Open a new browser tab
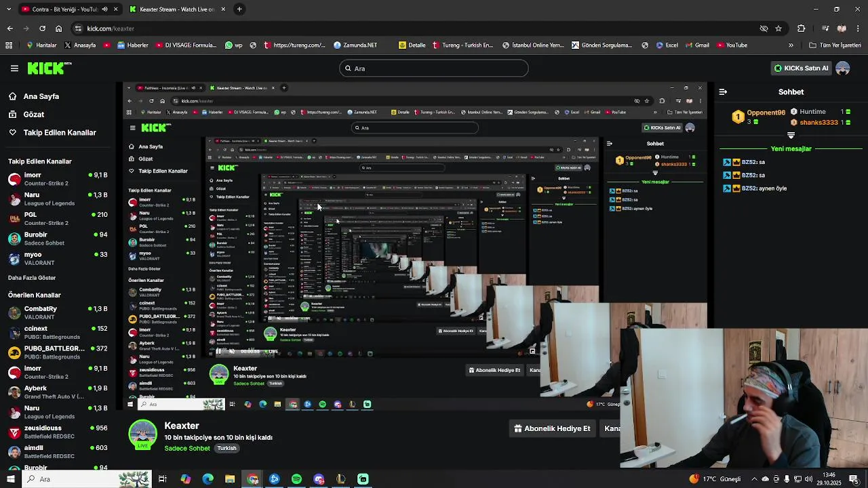This screenshot has width=868, height=488. [239, 9]
